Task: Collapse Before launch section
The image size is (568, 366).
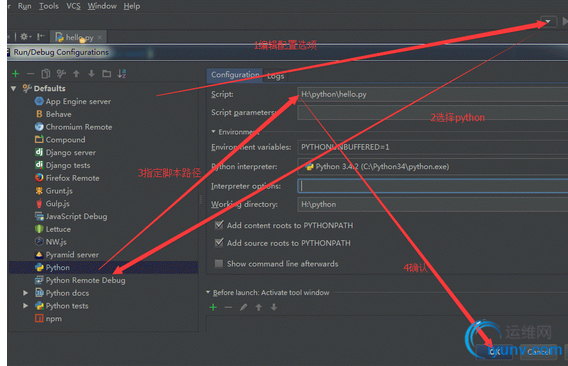Action: (x=208, y=292)
